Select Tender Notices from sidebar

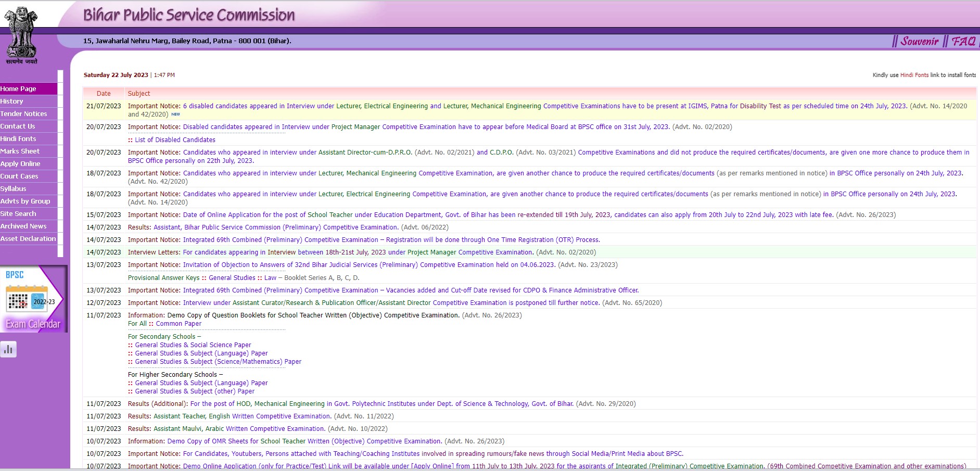click(24, 114)
